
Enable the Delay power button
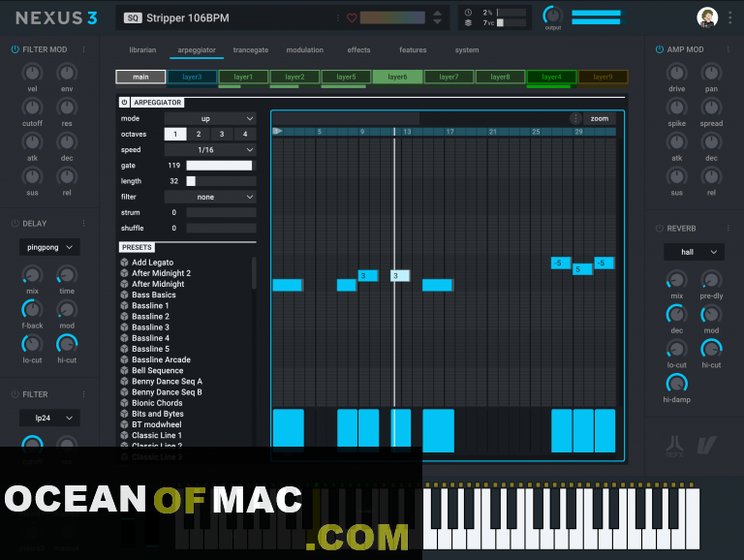(x=15, y=224)
